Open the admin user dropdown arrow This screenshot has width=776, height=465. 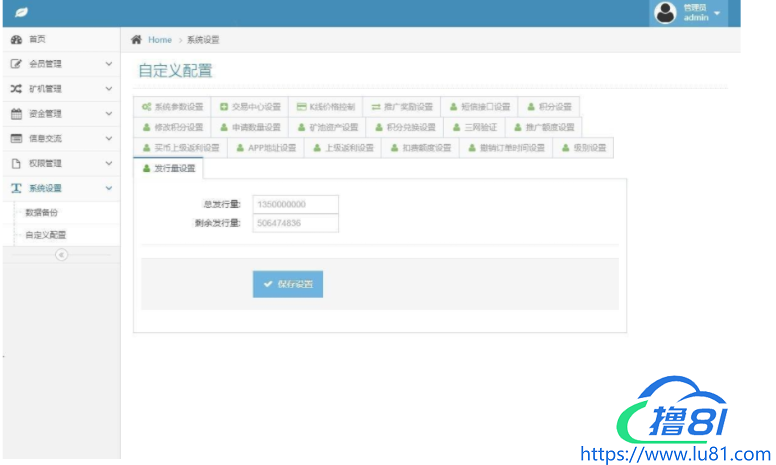coord(717,13)
